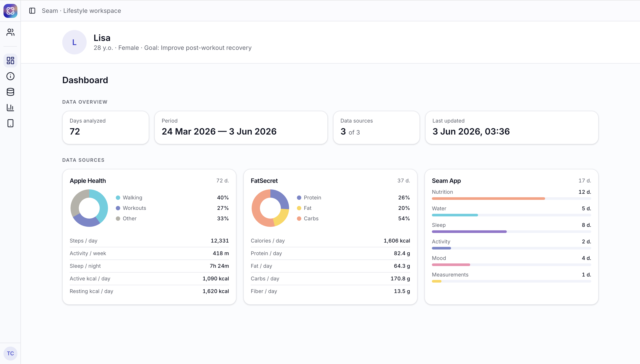Click the Steps / day value 12,331

[x=220, y=241]
